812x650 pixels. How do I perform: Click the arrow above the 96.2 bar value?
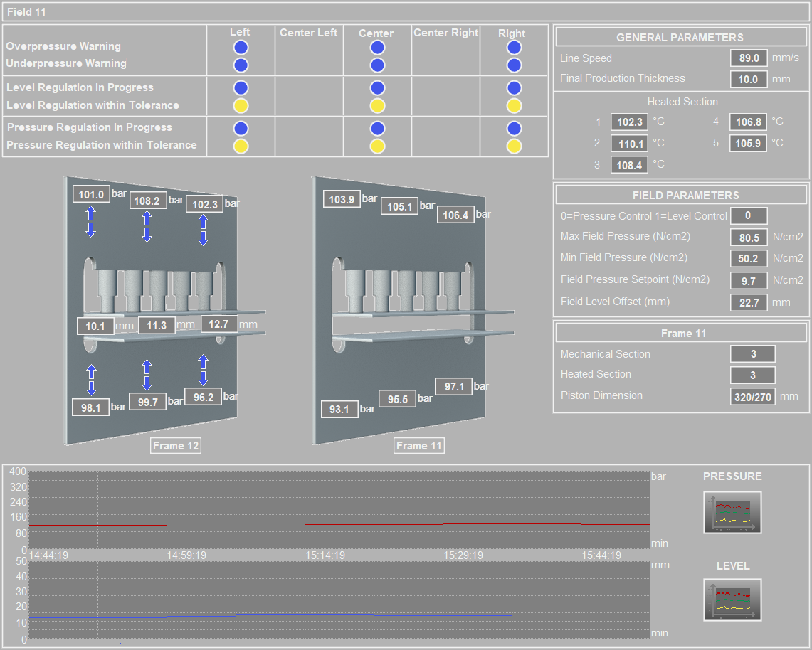[203, 370]
